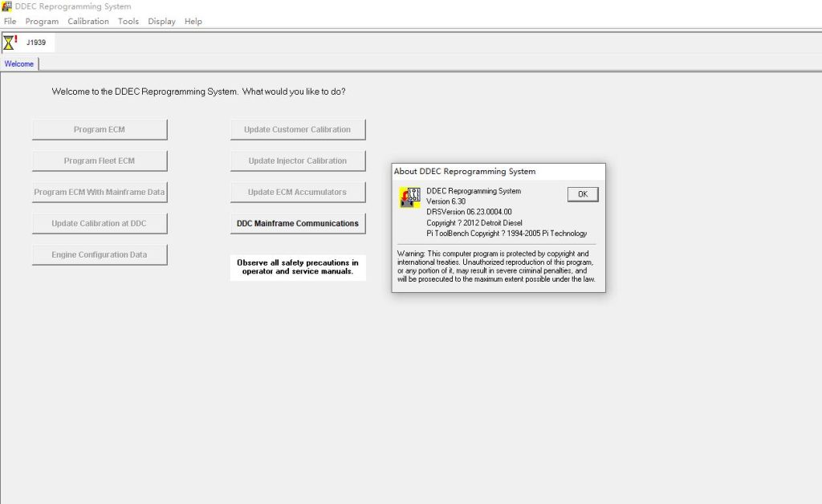
Task: Click Update Calibration at DDC button
Action: (x=100, y=224)
